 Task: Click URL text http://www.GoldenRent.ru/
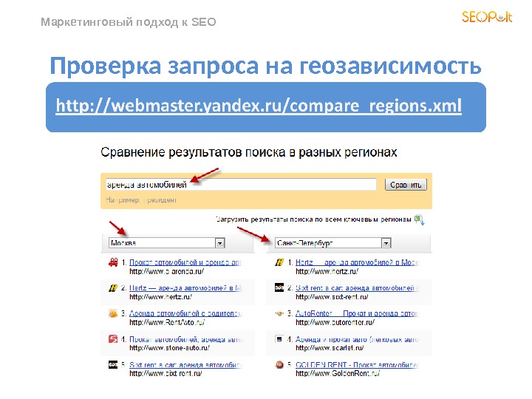click(338, 373)
